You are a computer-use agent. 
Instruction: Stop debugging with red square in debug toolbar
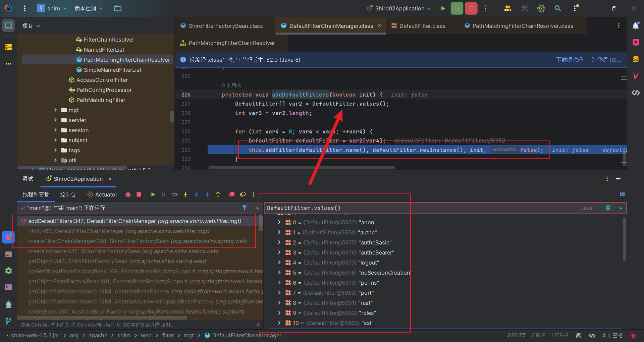click(139, 194)
